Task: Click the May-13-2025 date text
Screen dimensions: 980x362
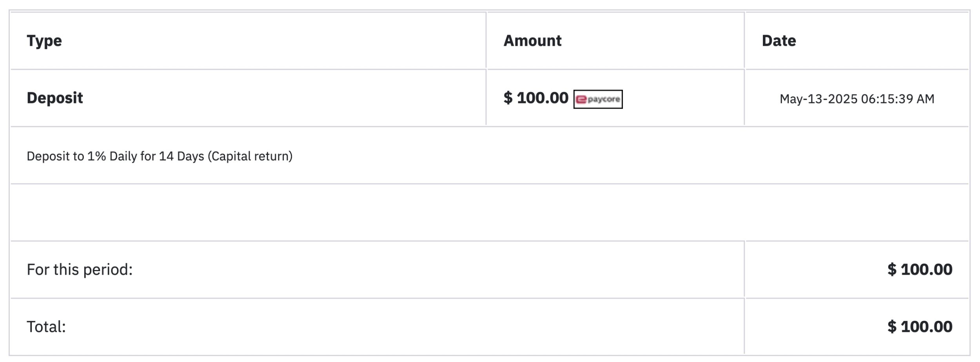Action: click(818, 99)
